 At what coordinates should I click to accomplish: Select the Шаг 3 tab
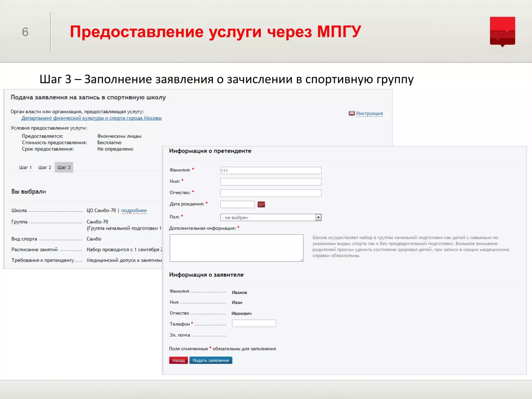tap(64, 168)
